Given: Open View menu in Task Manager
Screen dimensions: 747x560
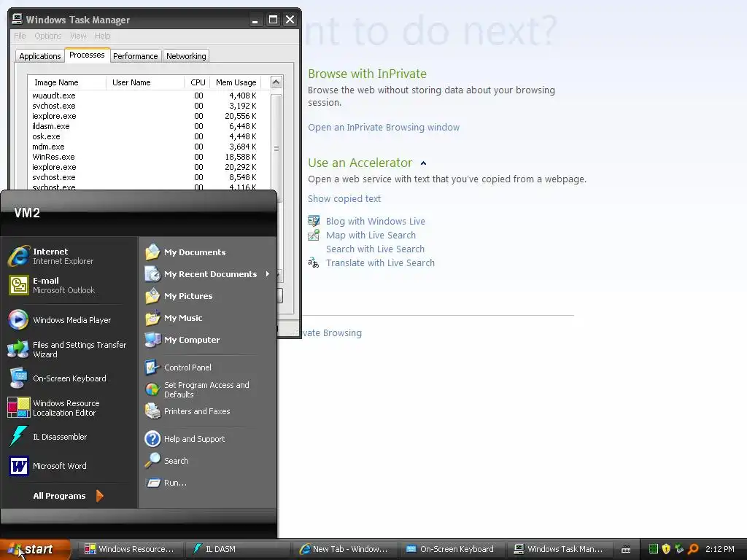Looking at the screenshot, I should click(x=78, y=36).
